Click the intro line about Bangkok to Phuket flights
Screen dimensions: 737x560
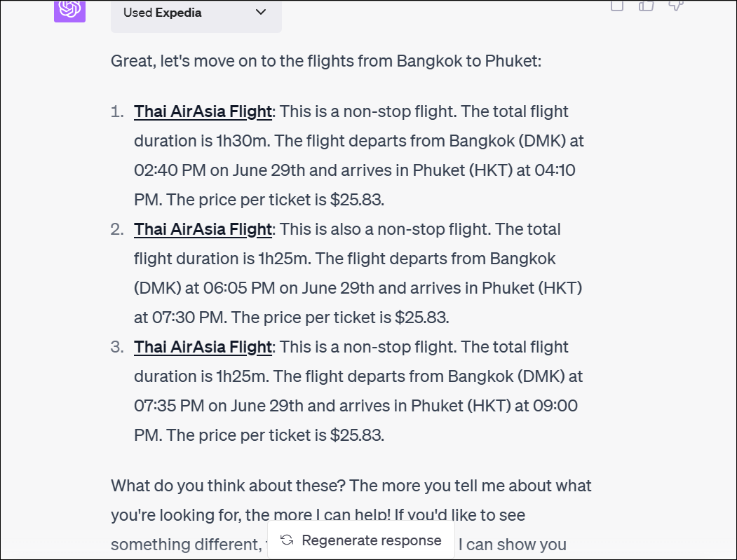[x=326, y=61]
